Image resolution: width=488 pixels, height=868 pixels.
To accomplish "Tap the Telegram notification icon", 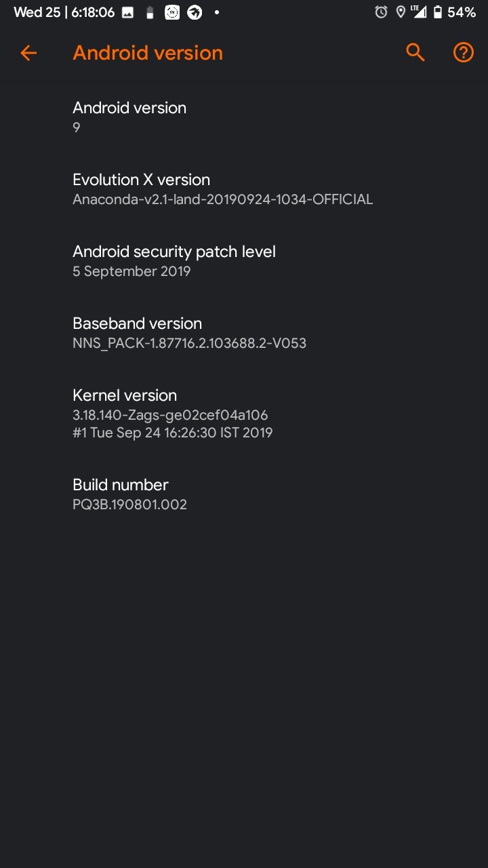I will coord(195,12).
